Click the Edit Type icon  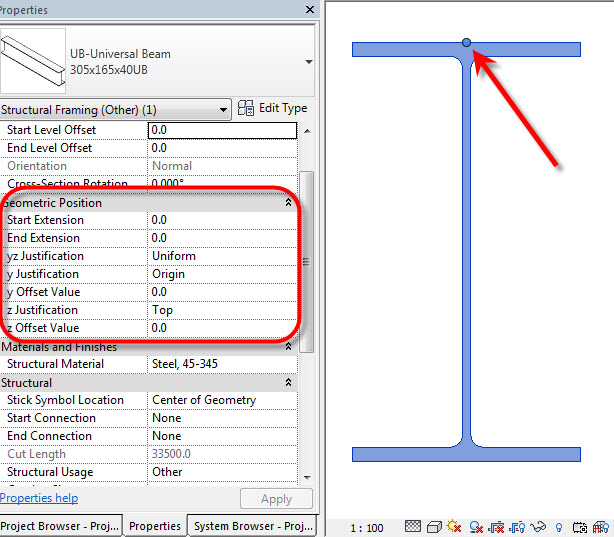(246, 108)
